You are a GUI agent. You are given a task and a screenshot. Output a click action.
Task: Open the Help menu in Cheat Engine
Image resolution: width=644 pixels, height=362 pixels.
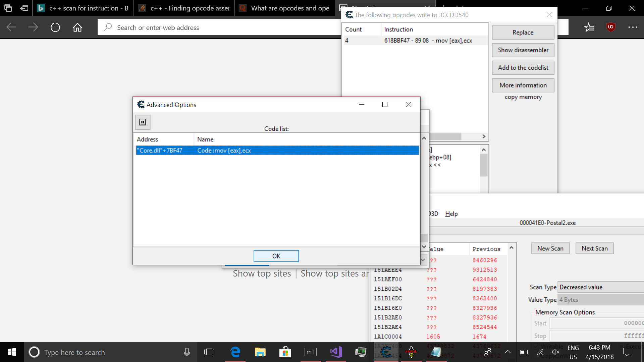coord(451,214)
